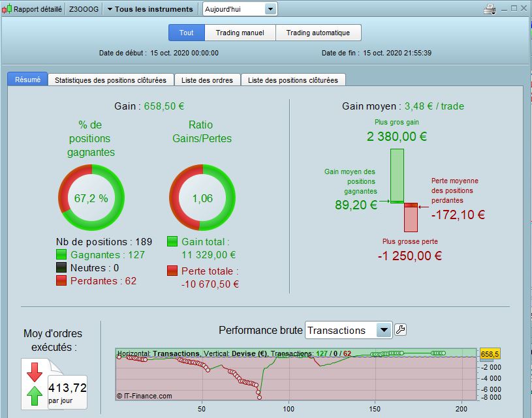Click the Gagnantes : 127 label
532x418 pixels.
pos(108,254)
